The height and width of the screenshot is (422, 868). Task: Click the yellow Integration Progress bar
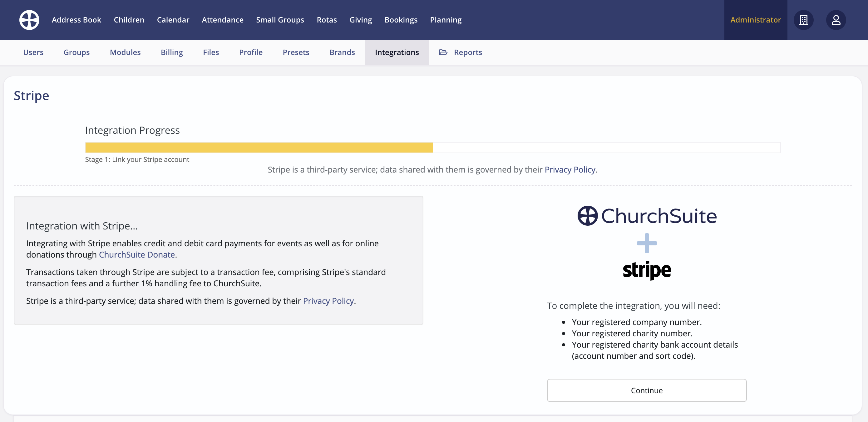pyautogui.click(x=259, y=148)
